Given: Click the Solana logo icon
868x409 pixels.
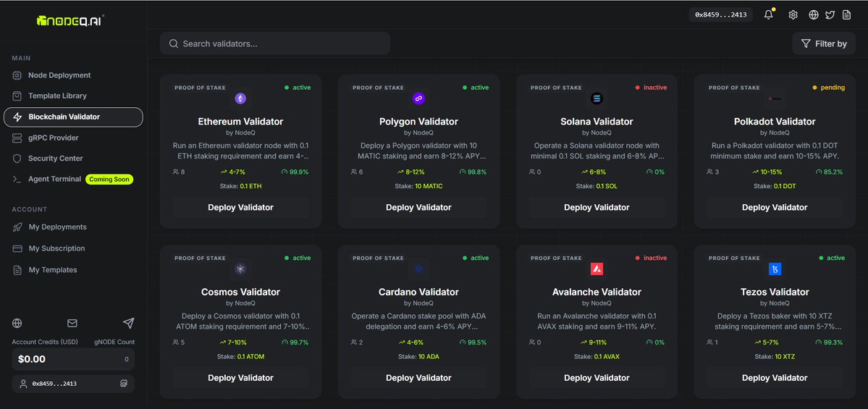Looking at the screenshot, I should point(597,98).
